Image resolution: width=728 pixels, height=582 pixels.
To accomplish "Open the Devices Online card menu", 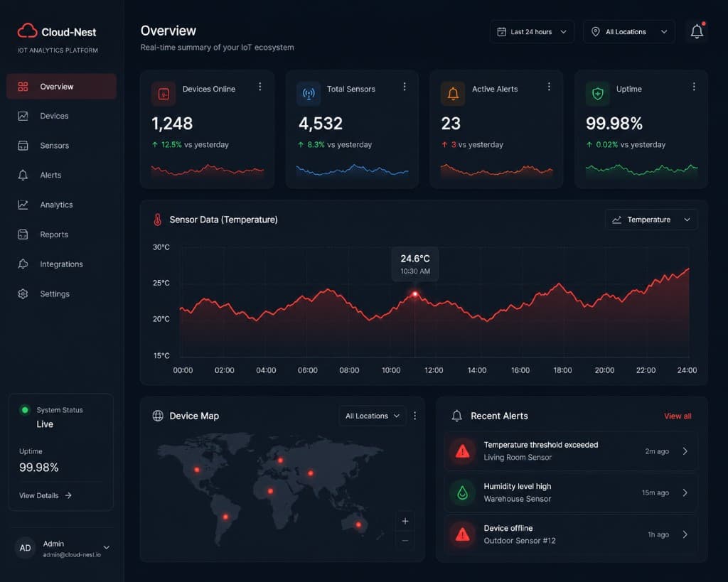I will pos(260,87).
